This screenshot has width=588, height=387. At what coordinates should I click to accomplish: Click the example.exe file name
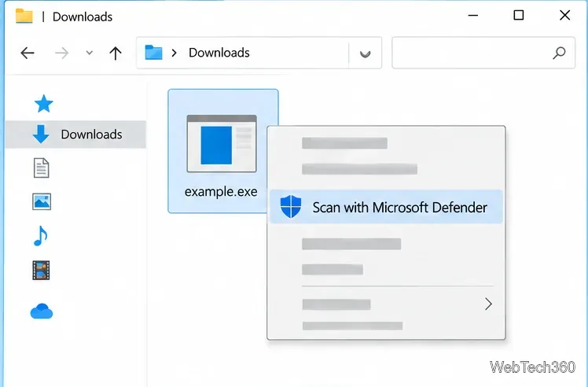click(x=221, y=192)
